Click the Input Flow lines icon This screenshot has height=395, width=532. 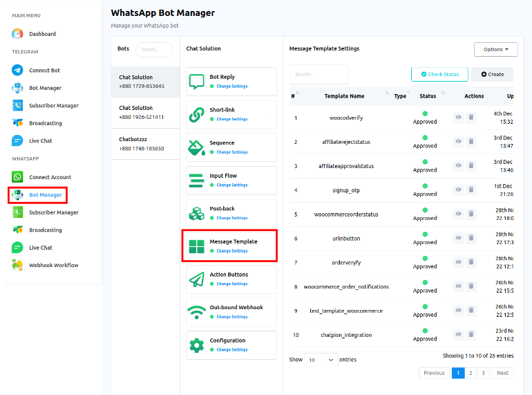[197, 181]
